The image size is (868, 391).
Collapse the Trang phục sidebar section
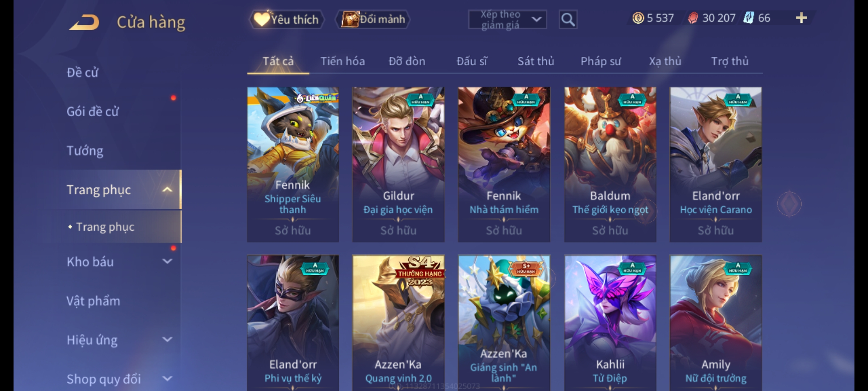coord(167,190)
